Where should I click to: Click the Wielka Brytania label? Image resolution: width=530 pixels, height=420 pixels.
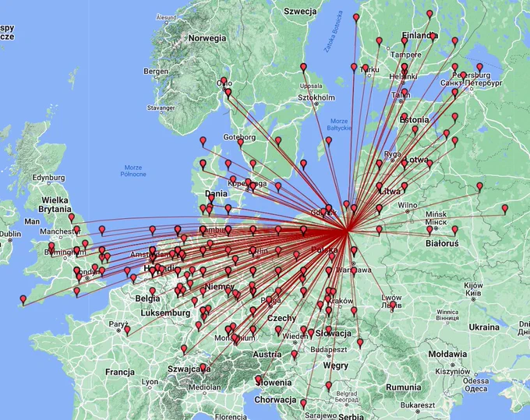tap(55, 205)
